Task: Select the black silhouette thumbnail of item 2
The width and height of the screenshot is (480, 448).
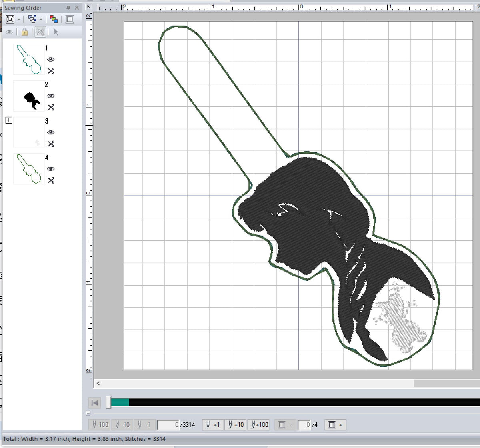Action: tap(29, 96)
